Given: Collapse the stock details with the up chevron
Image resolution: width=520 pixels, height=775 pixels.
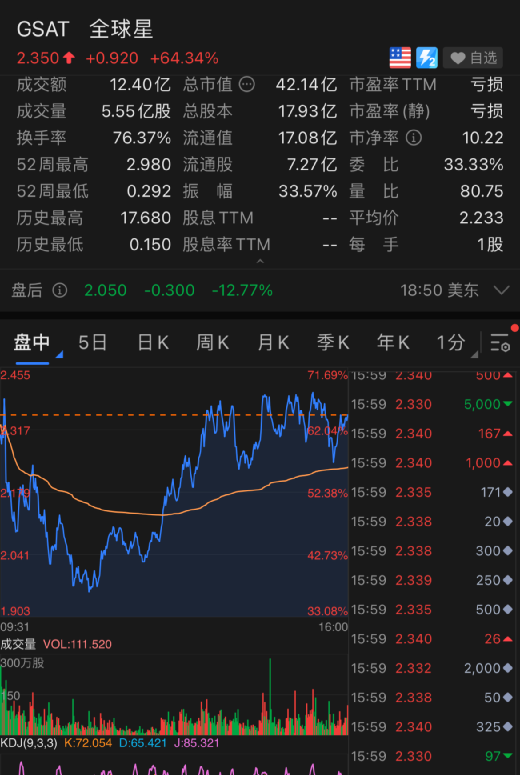Looking at the screenshot, I should coord(260,261).
